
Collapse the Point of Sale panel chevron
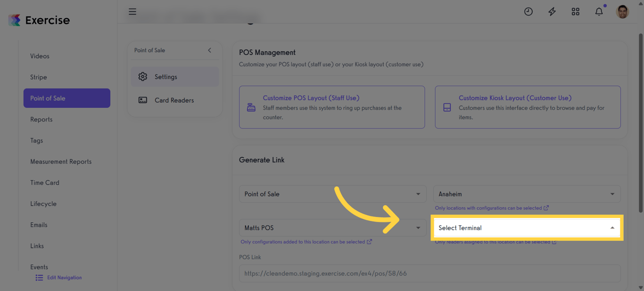[x=209, y=50]
